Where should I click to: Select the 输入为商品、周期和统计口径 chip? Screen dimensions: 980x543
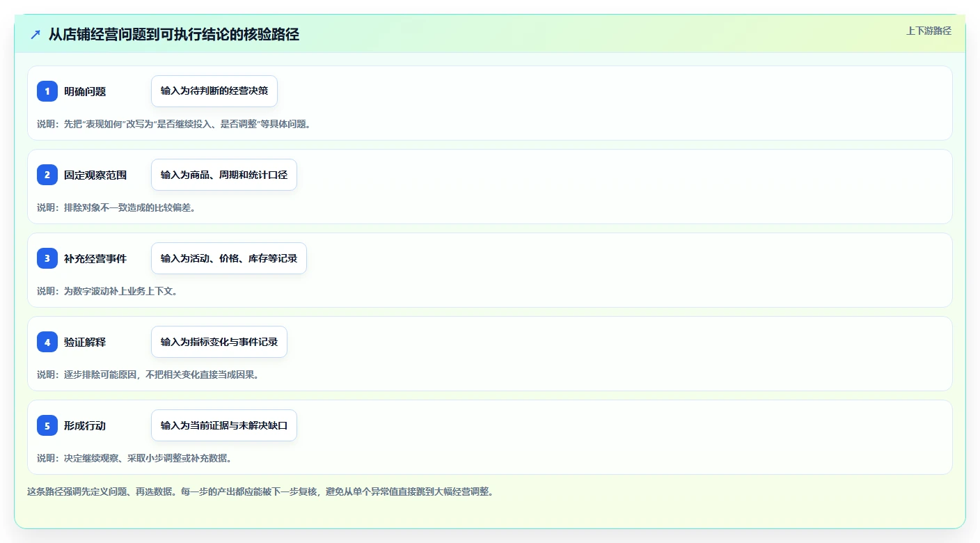click(x=224, y=175)
